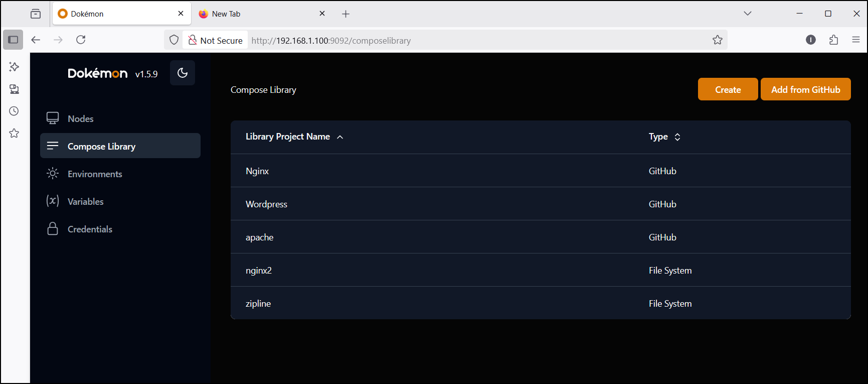Open the Nginx library project
The image size is (868, 384).
pyautogui.click(x=257, y=171)
